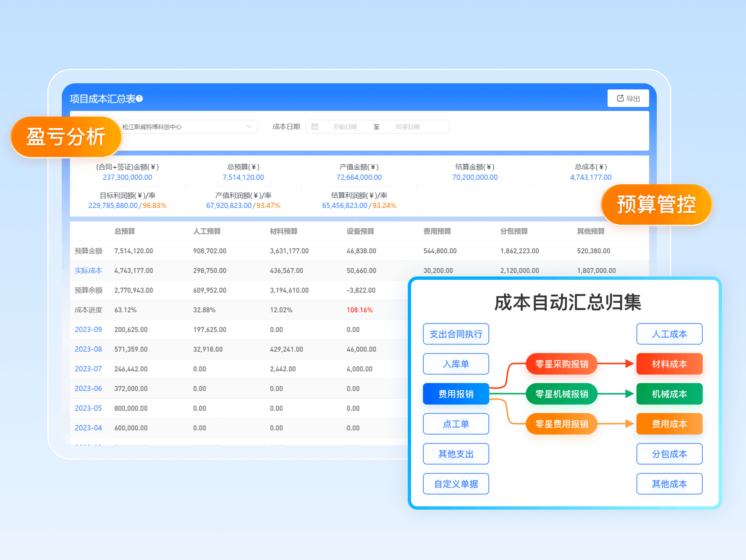
Task: Click the 预算管控 orange badge
Action: 656,205
